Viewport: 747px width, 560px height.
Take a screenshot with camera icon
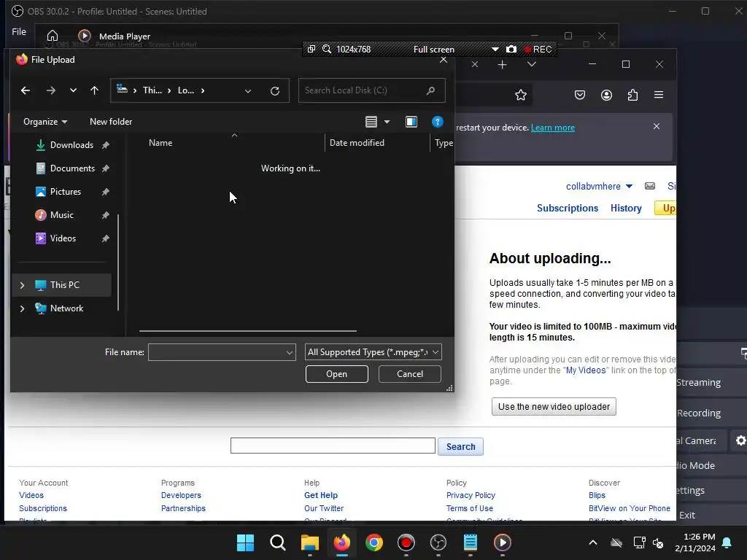[x=511, y=49]
